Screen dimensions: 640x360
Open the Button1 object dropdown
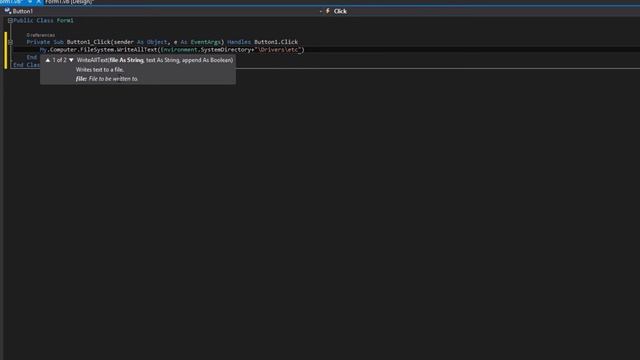tap(163, 11)
